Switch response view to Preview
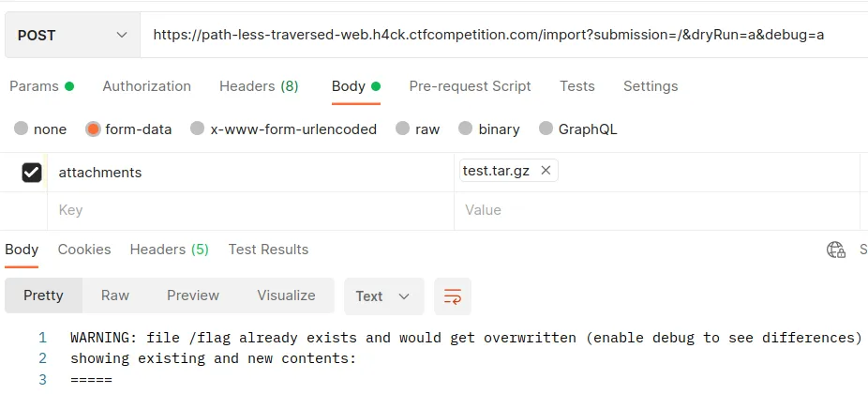The width and height of the screenshot is (868, 394). point(193,295)
